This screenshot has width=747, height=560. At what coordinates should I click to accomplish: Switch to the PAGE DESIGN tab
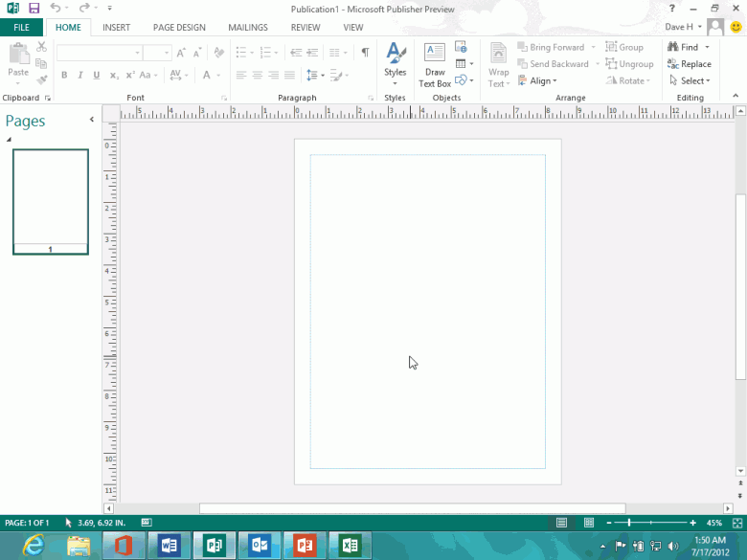[179, 28]
